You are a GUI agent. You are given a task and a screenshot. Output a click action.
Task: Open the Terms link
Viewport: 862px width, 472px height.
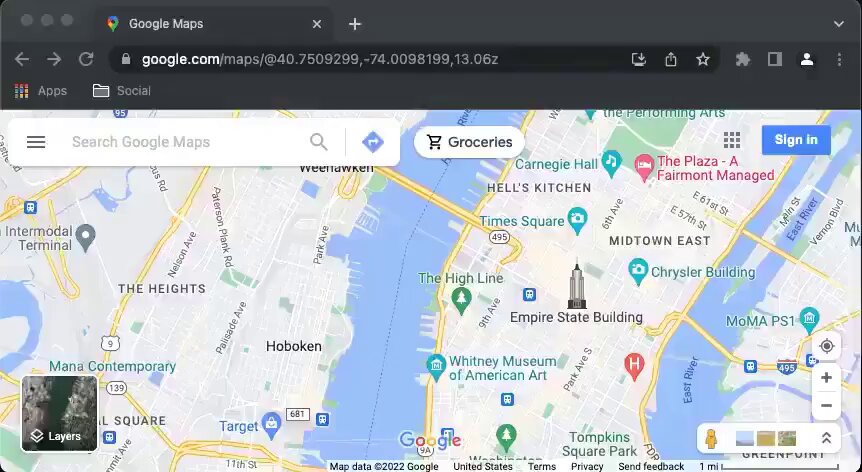(x=542, y=467)
